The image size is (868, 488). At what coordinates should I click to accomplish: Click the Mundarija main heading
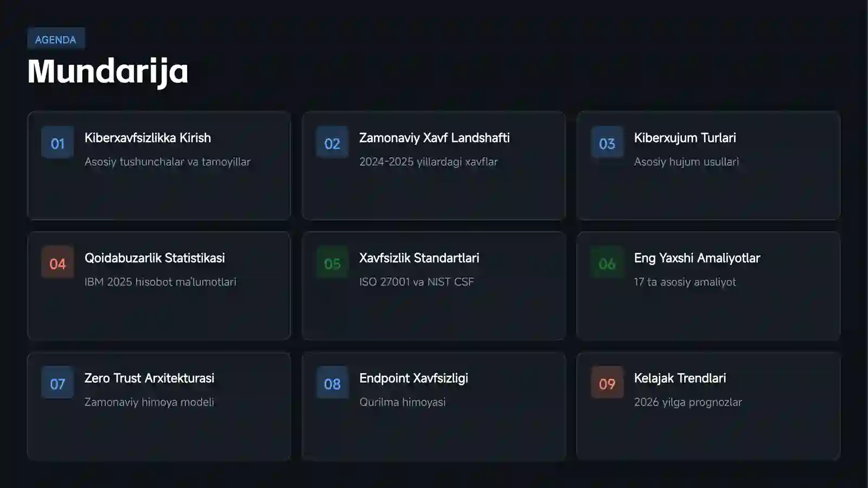[x=108, y=71]
